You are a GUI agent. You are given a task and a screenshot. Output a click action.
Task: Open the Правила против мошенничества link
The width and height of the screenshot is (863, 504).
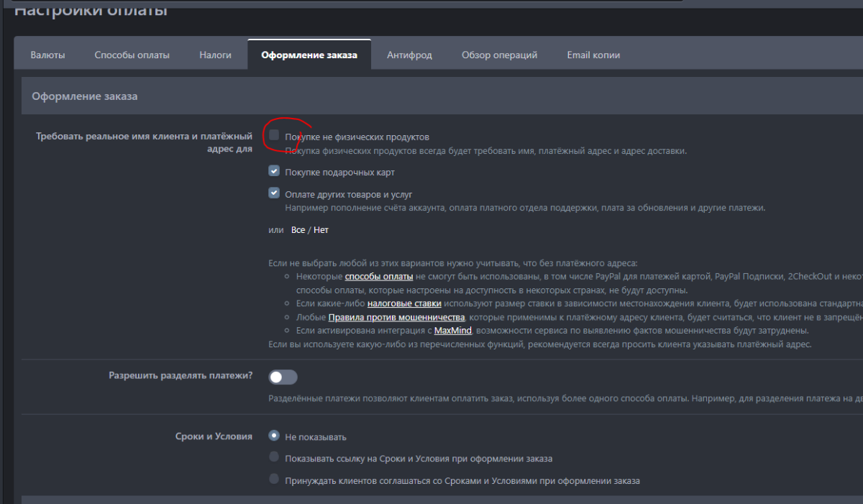(396, 318)
